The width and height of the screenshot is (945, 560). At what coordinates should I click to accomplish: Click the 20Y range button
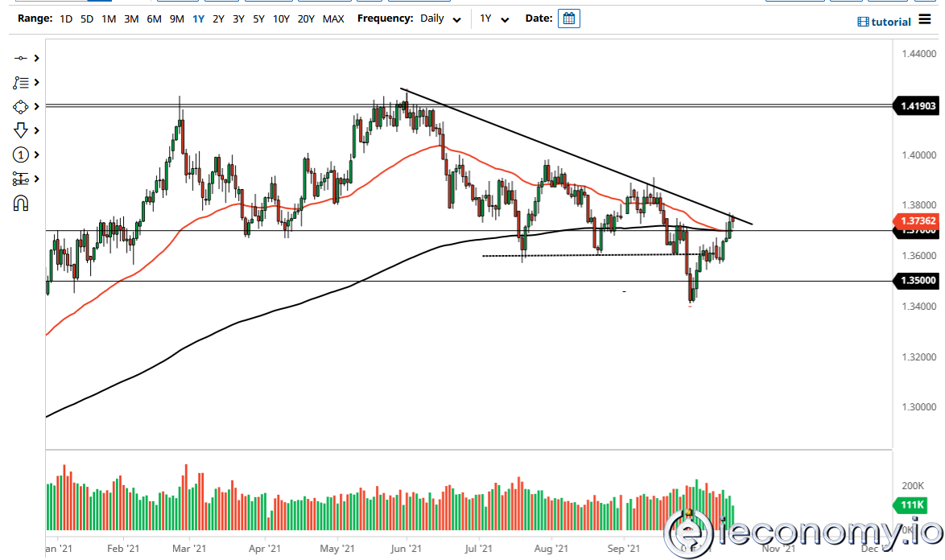306,19
